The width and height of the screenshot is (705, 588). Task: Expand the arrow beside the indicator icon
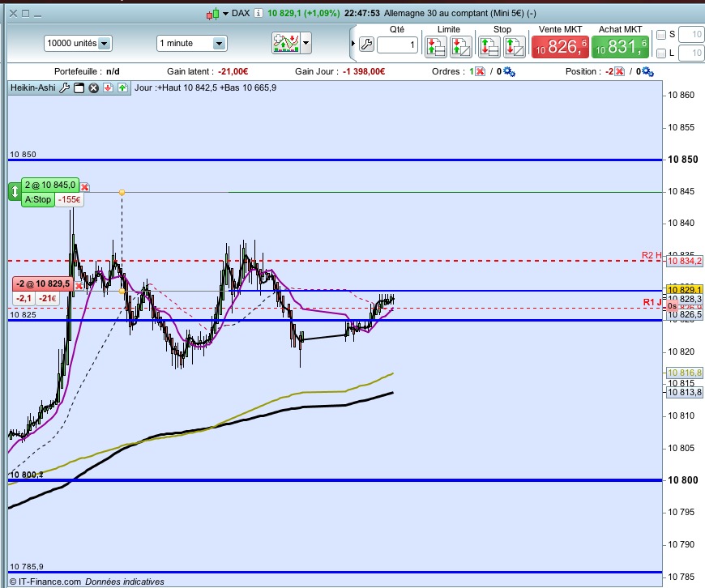point(305,44)
